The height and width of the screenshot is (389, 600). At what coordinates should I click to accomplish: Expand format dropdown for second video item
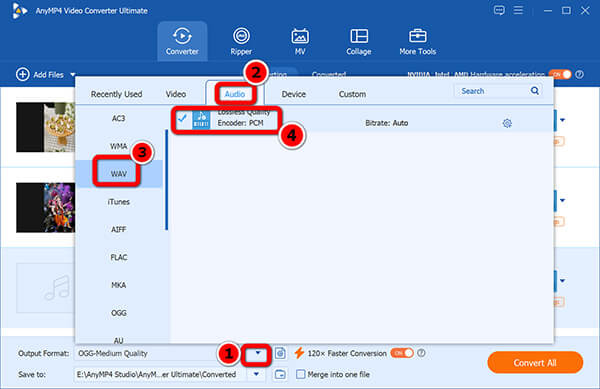[562, 200]
